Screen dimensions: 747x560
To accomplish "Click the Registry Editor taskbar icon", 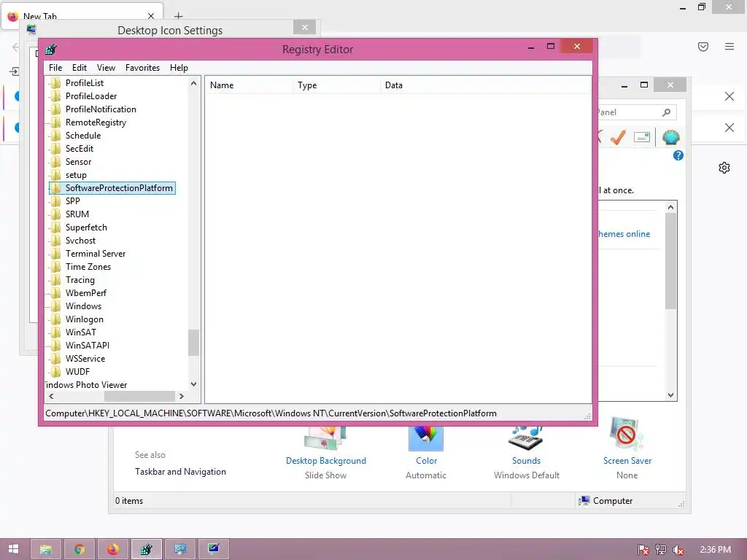I will click(x=146, y=549).
